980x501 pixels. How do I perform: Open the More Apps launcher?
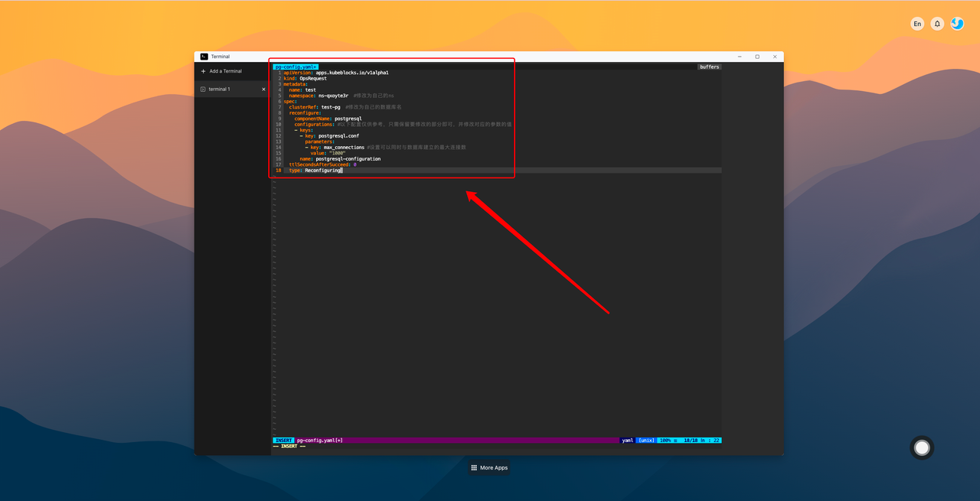pyautogui.click(x=488, y=467)
